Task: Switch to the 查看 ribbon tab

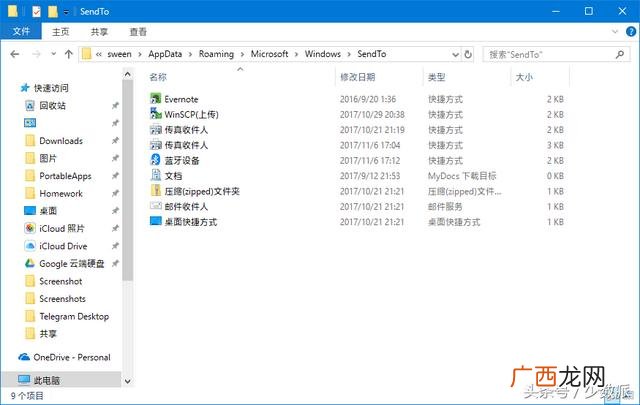Action: click(138, 32)
